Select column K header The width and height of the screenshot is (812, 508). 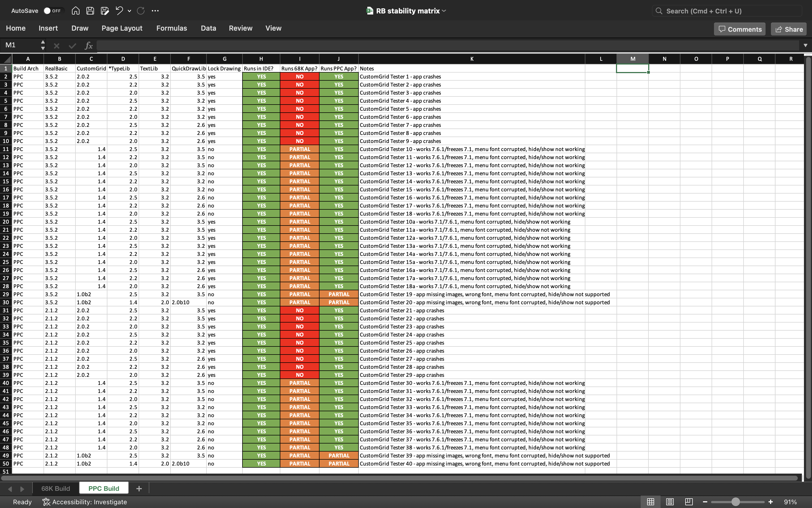(472, 59)
